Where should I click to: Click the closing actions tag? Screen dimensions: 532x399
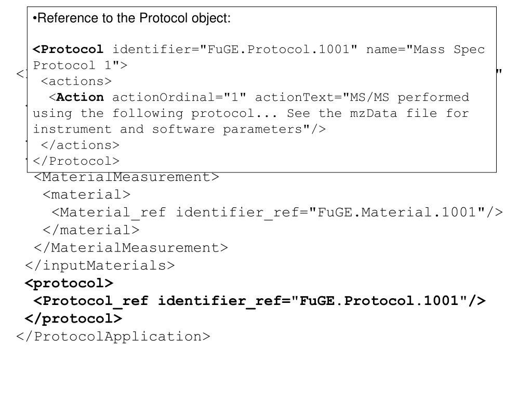pos(80,145)
